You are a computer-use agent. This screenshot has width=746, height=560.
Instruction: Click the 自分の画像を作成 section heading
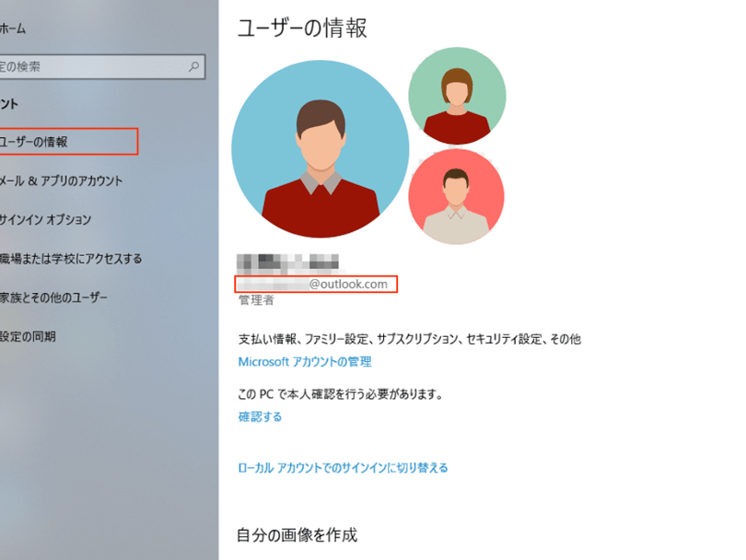point(297,534)
